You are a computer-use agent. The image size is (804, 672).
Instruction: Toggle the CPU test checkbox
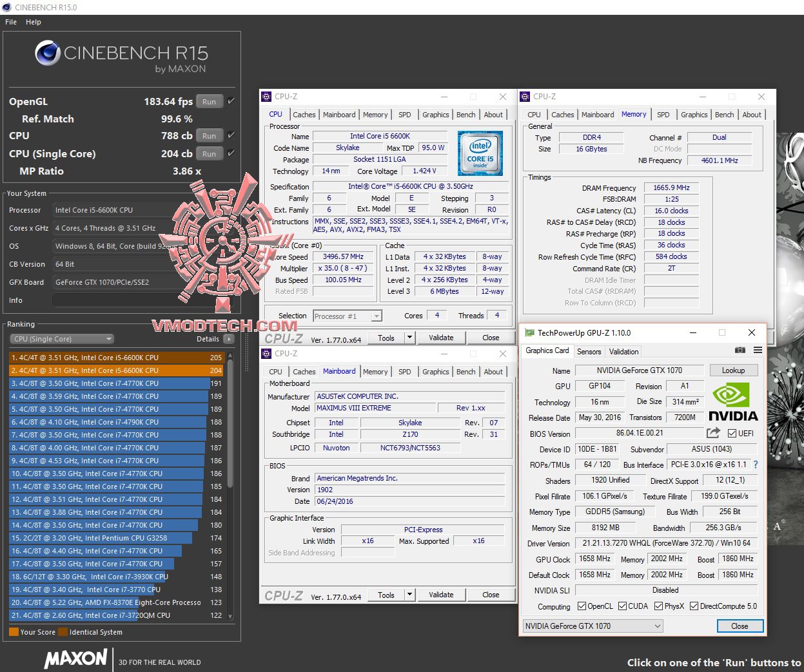pyautogui.click(x=231, y=135)
